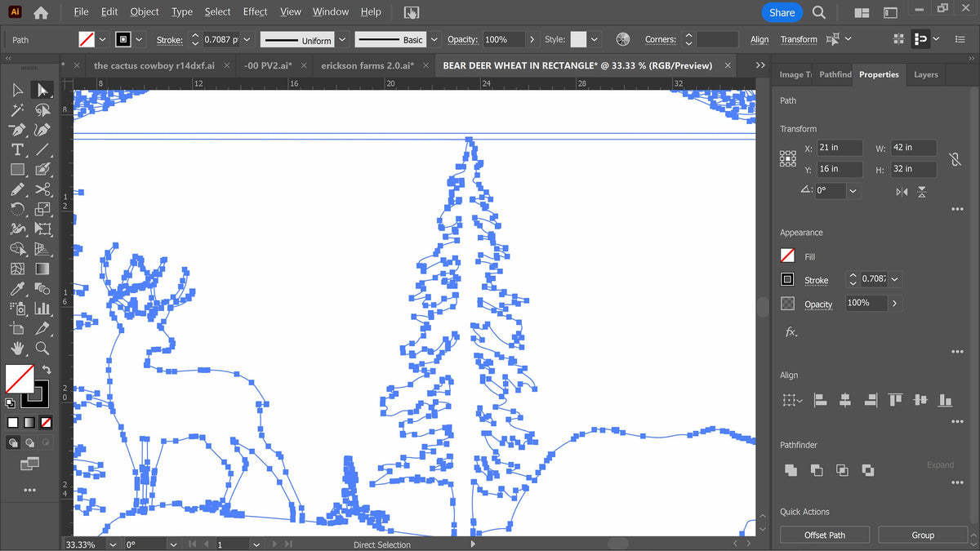Image resolution: width=980 pixels, height=551 pixels.
Task: Open the rotation angle dropdown in Transform
Action: coord(853,190)
